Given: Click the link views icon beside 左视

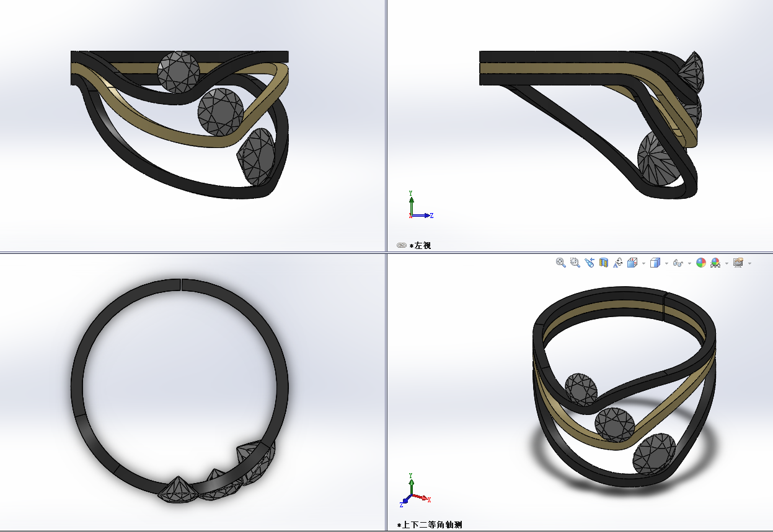Looking at the screenshot, I should click(x=401, y=246).
